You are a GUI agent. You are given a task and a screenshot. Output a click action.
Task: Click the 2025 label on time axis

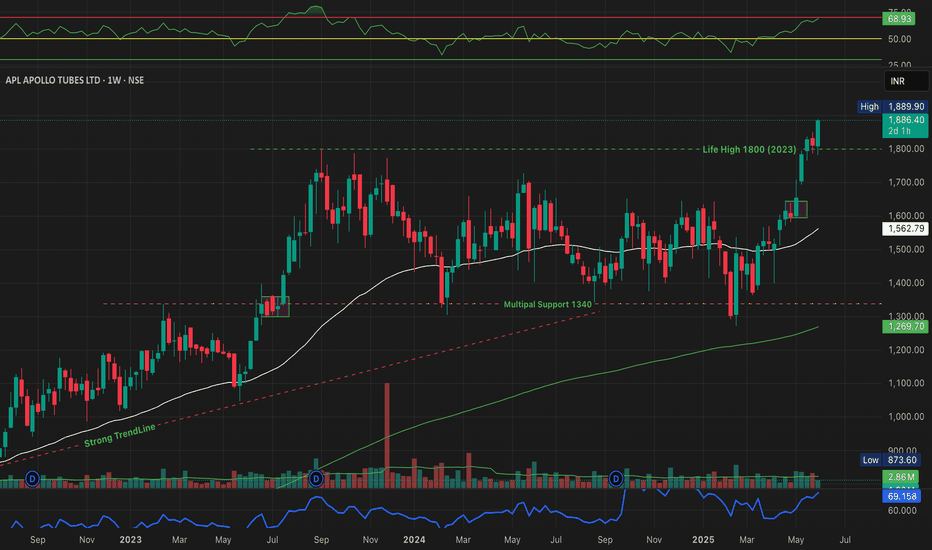[703, 540]
